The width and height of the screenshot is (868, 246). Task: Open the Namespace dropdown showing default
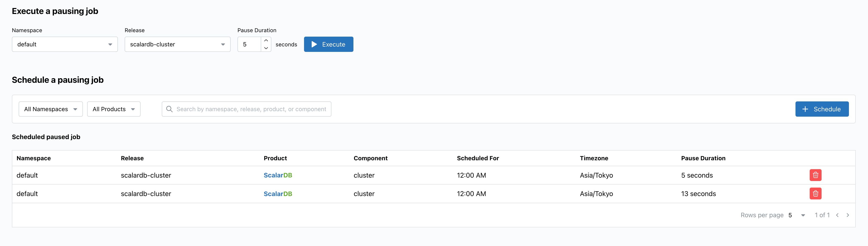(65, 44)
